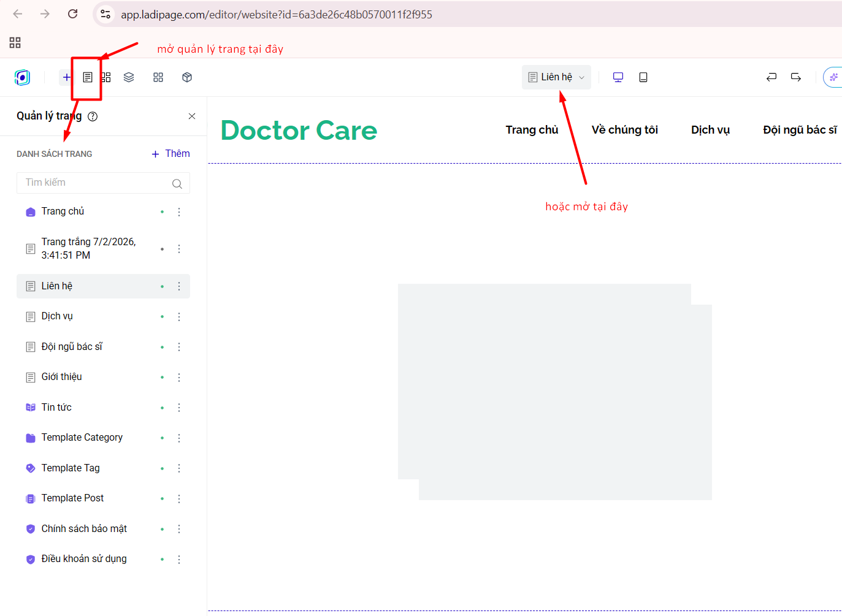
Task: Open page manager icon in toolbar
Action: click(x=88, y=77)
